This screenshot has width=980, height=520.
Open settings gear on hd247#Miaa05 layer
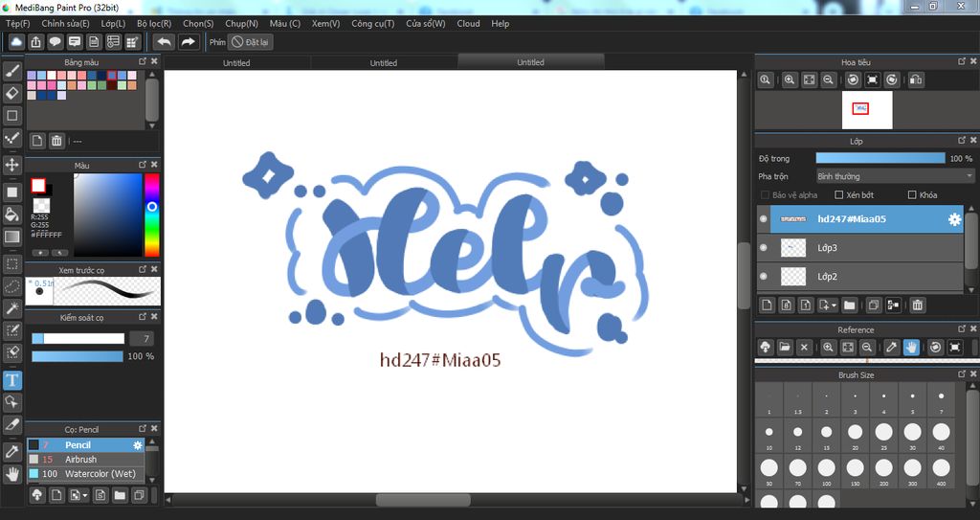tap(954, 219)
